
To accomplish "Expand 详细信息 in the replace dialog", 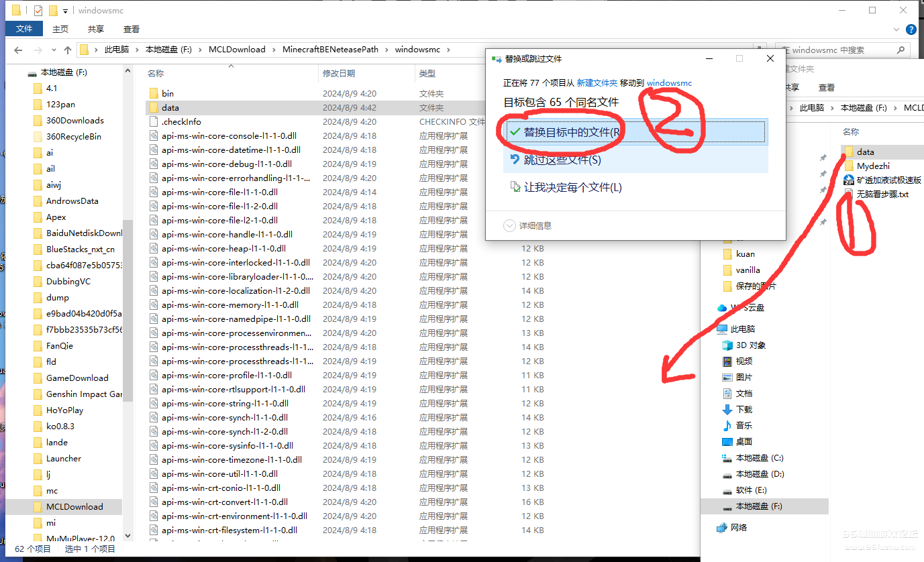I will coord(535,226).
